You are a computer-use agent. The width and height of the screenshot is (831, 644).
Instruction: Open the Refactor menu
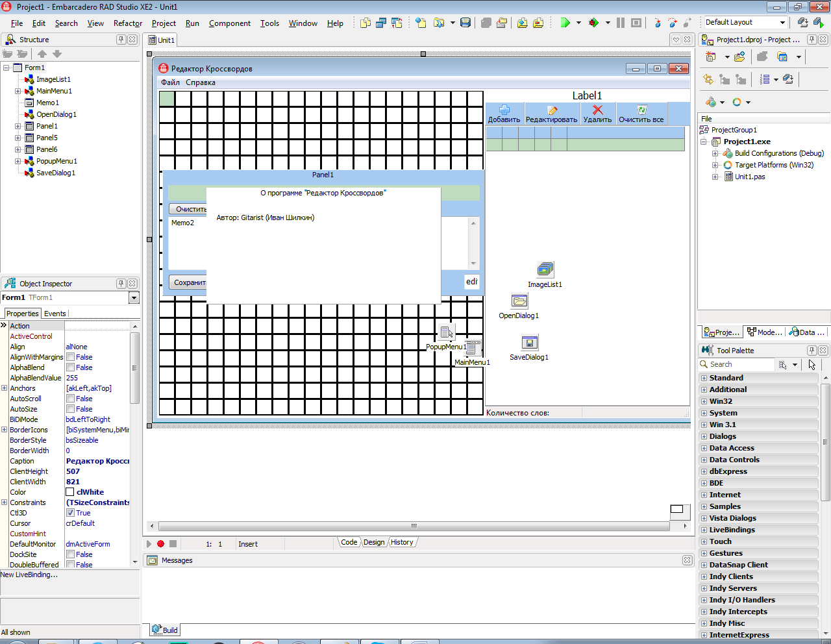click(128, 23)
